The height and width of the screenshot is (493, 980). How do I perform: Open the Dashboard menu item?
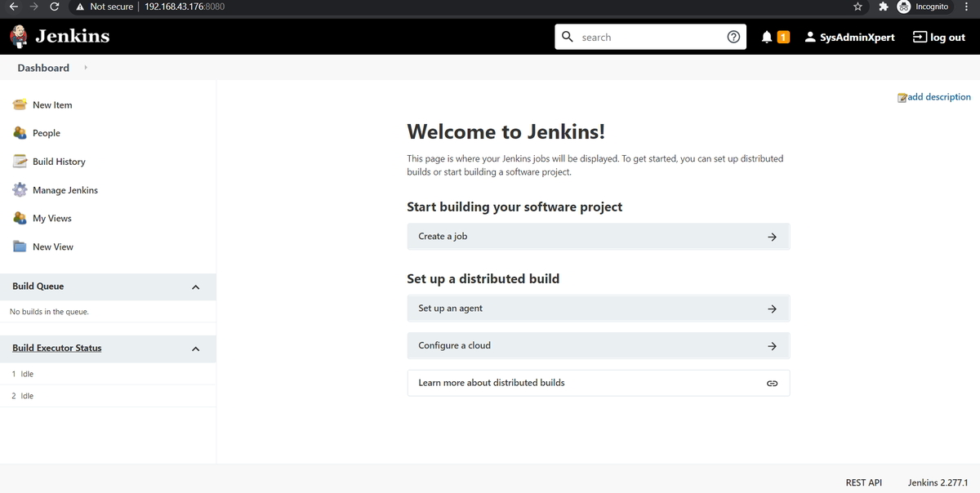(42, 68)
